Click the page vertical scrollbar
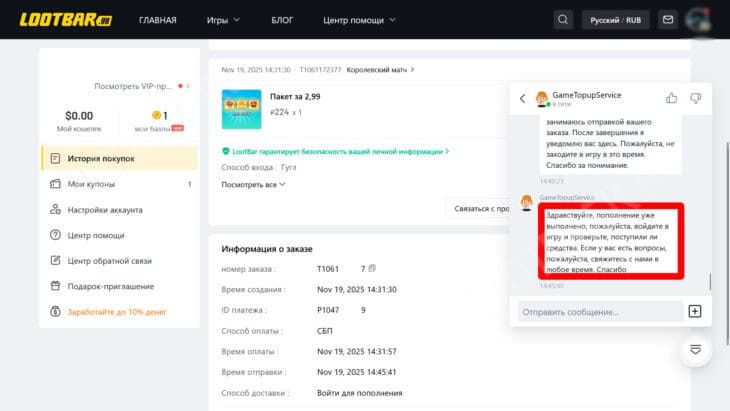Screen dimensions: 730x411 click(x=727, y=242)
